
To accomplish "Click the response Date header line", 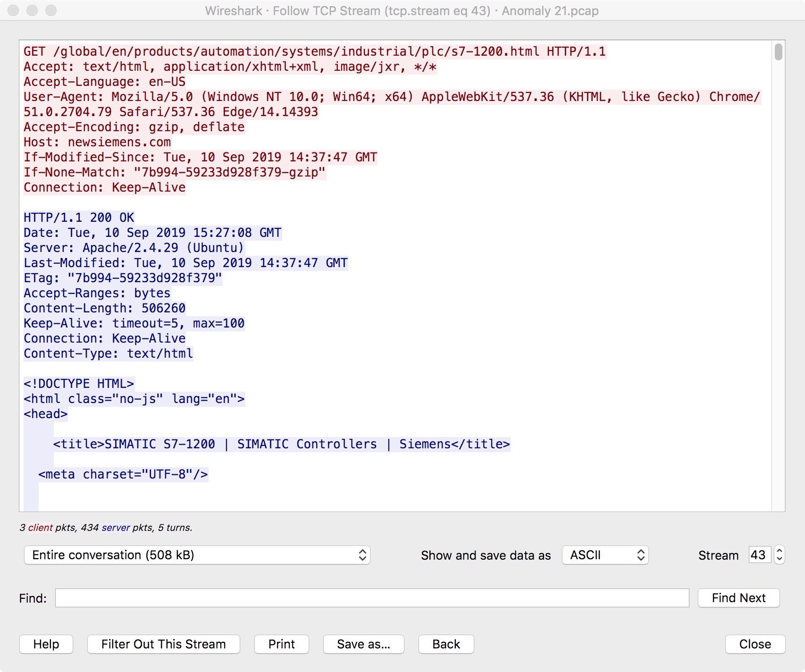I will click(x=153, y=233).
